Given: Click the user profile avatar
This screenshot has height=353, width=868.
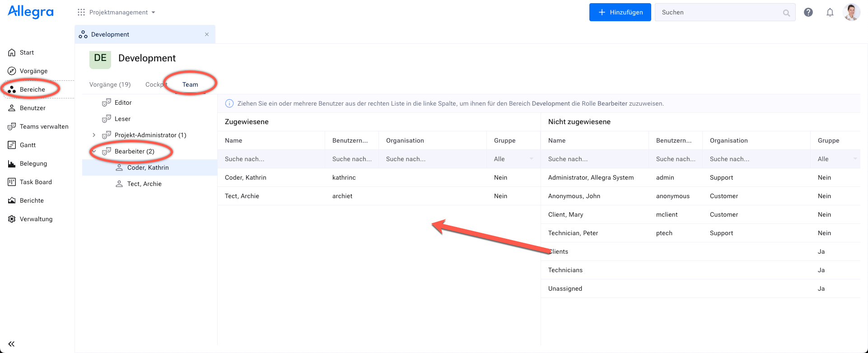Looking at the screenshot, I should 851,12.
